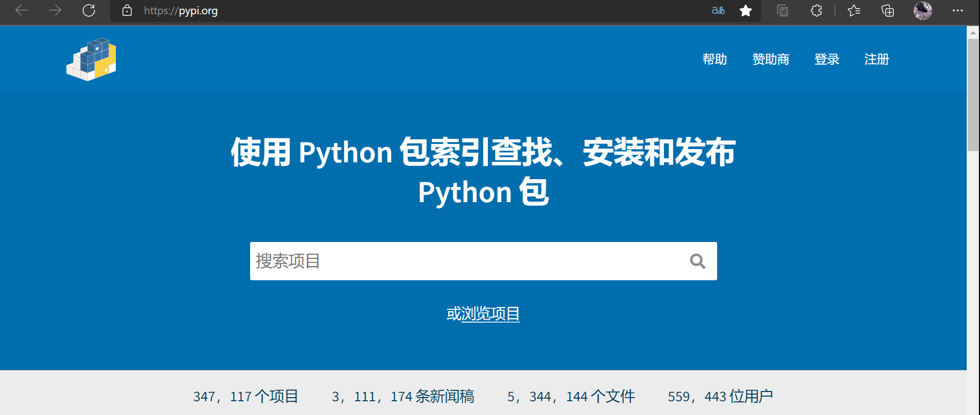This screenshot has width=980, height=415.
Task: Click the 347,117 个项目 statistic
Action: tap(246, 396)
